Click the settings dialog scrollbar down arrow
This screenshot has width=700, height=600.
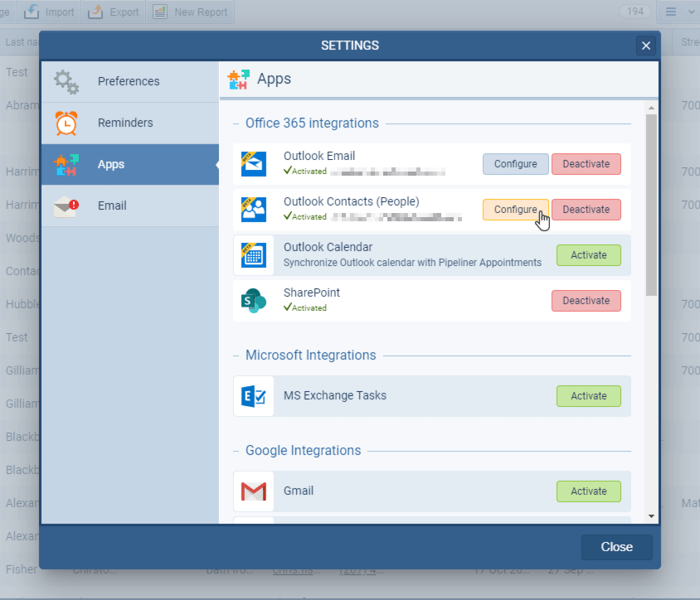651,515
